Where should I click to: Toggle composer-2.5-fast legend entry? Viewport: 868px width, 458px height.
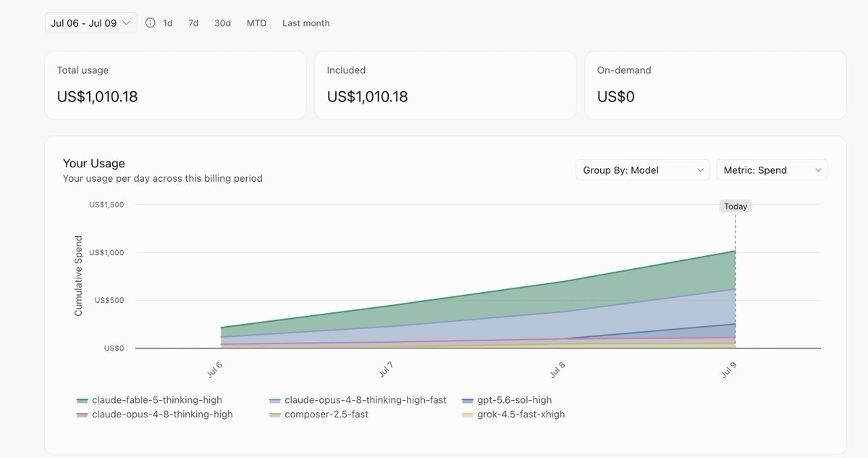click(x=319, y=415)
